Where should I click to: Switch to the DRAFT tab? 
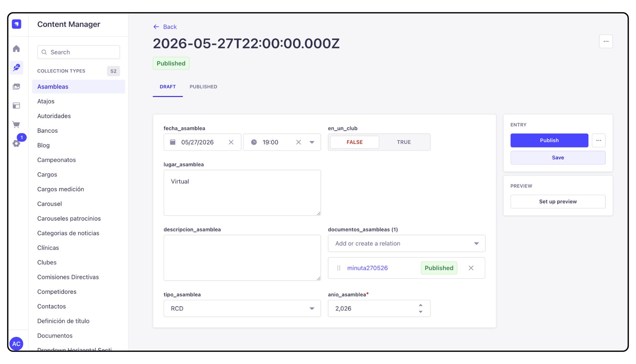click(168, 87)
